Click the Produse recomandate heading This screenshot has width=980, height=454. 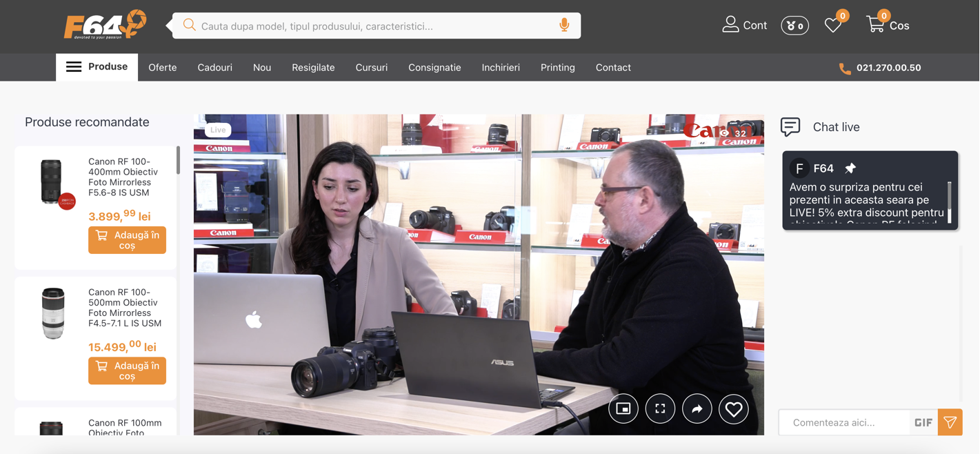tap(87, 122)
